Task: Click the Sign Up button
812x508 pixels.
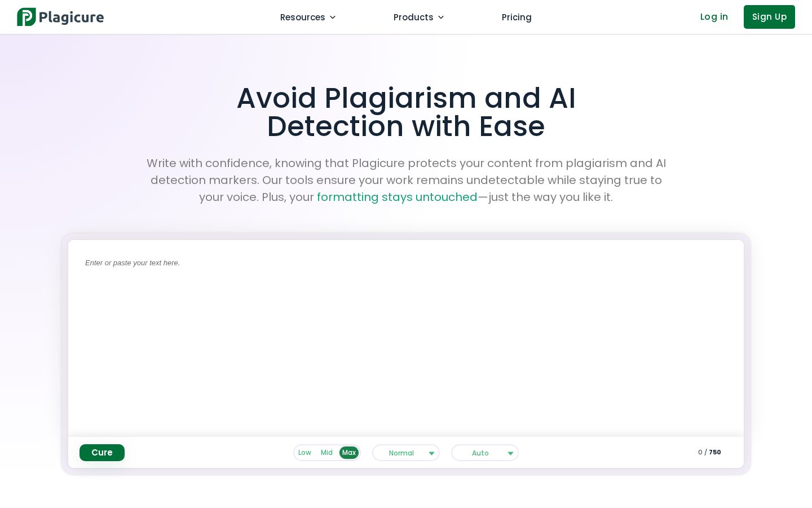Action: (769, 17)
